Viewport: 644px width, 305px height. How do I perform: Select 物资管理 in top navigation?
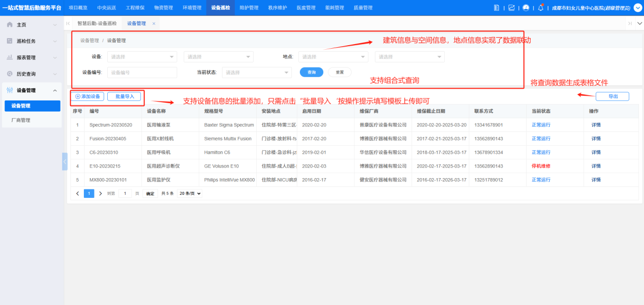[163, 8]
